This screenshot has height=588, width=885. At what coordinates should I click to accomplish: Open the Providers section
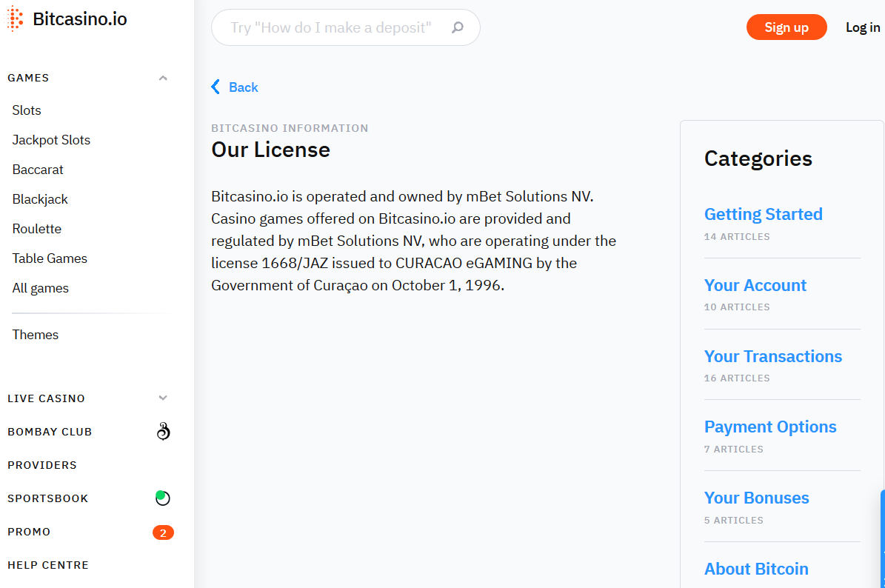[x=42, y=465]
